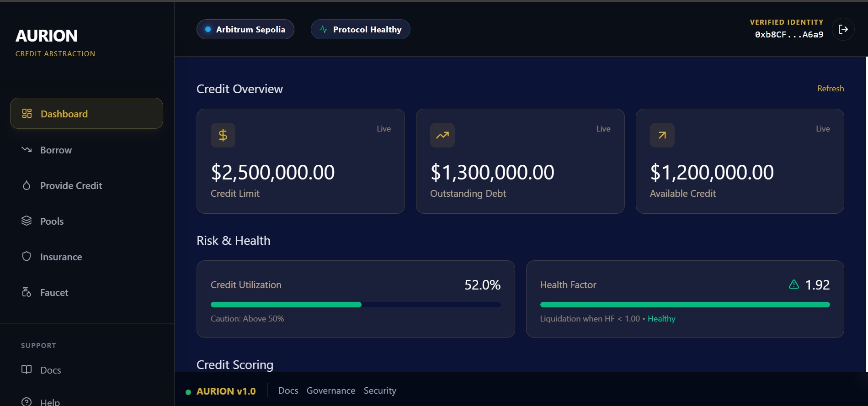This screenshot has height=406, width=868.
Task: Click the Arbitrum Sepolia network badge
Action: tap(245, 29)
